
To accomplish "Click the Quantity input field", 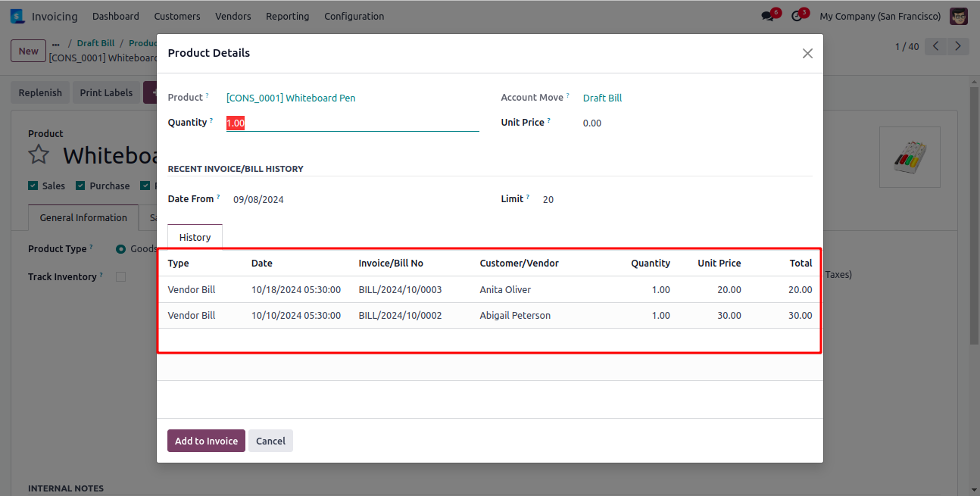I will tap(352, 123).
